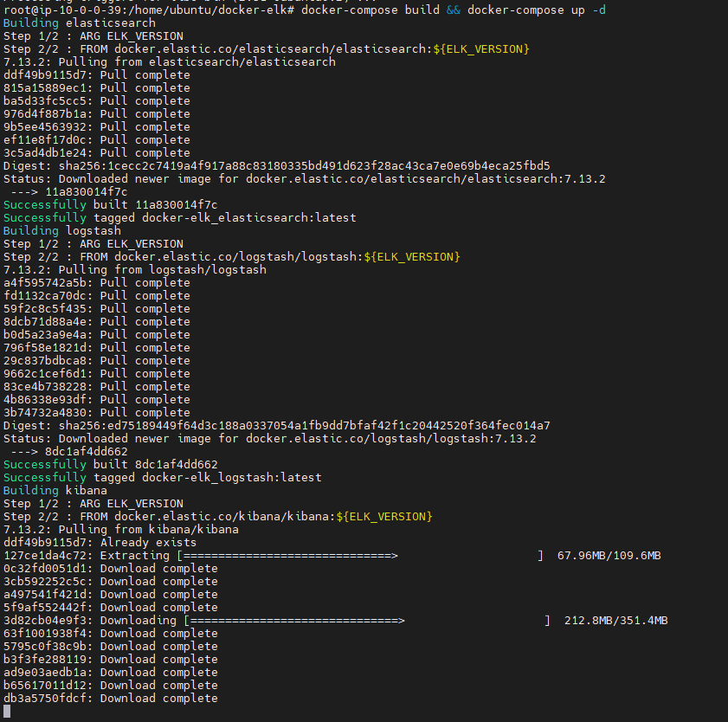Click the 'Building logstash' line

(62, 231)
